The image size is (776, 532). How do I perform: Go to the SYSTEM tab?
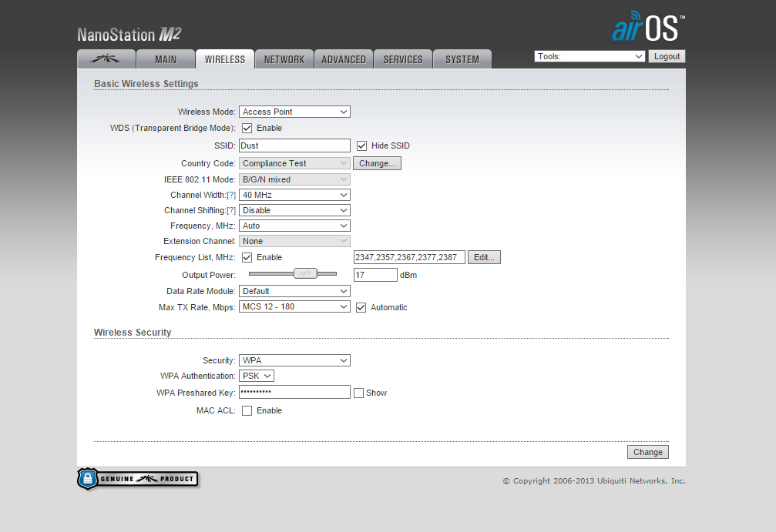(x=462, y=59)
